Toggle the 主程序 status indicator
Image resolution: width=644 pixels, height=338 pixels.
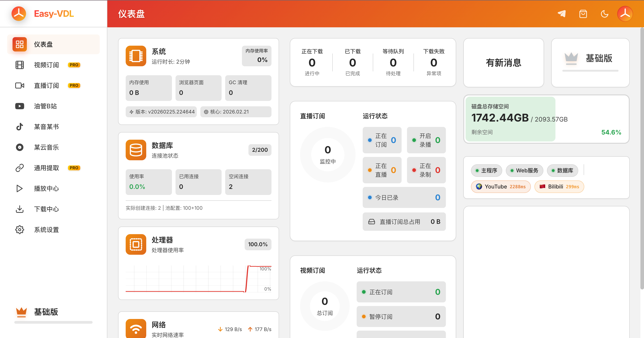coord(486,170)
